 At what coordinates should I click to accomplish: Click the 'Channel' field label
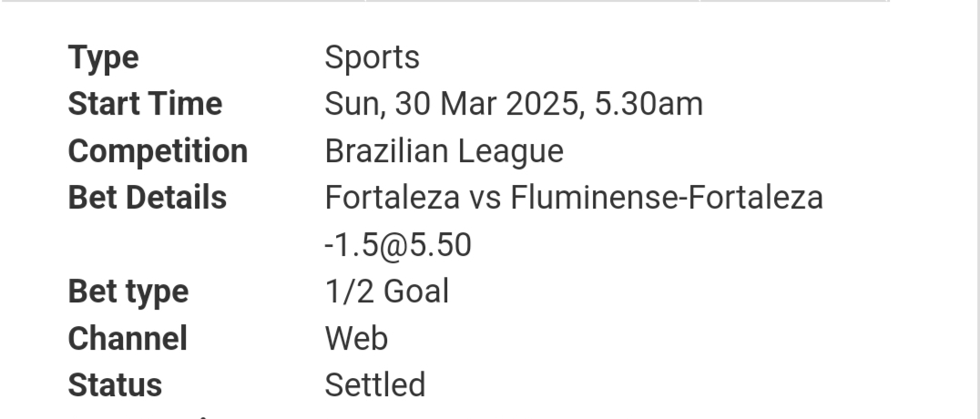click(128, 339)
